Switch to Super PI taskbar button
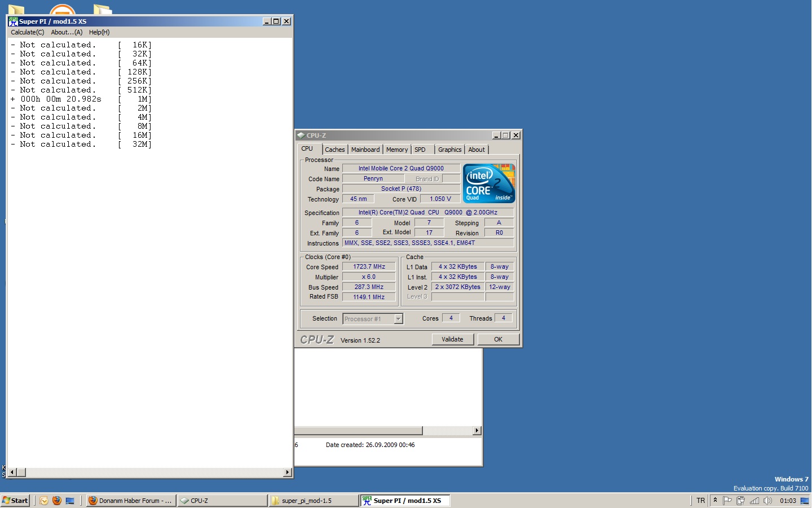Viewport: 812px width, 508px height. (405, 501)
